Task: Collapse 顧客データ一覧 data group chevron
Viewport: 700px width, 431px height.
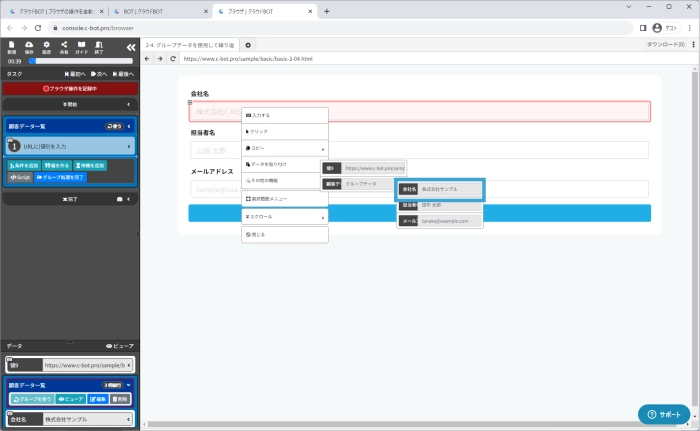Action: [129, 384]
